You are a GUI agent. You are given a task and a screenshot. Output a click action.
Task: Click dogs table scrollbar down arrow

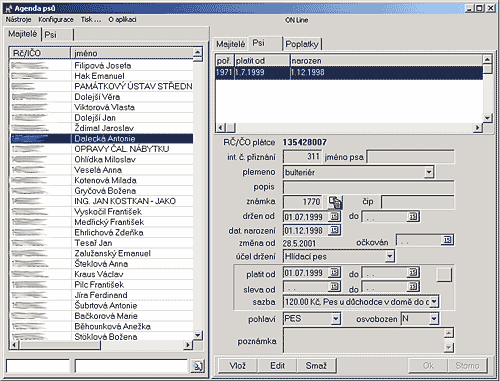[x=487, y=118]
